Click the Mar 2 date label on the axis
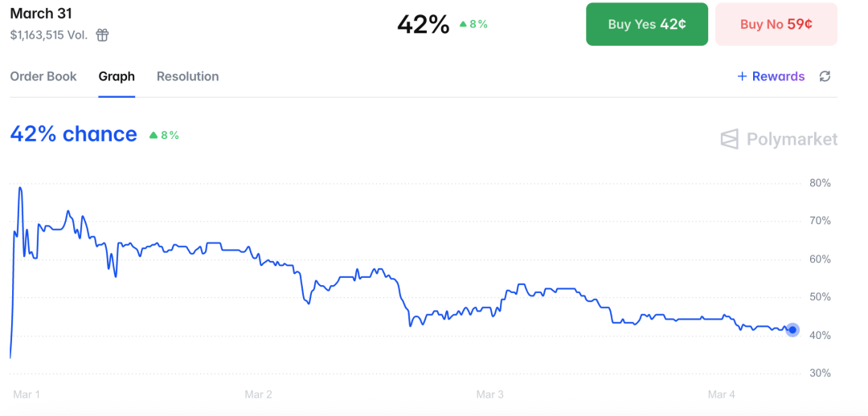Image resolution: width=868 pixels, height=416 pixels. [258, 394]
